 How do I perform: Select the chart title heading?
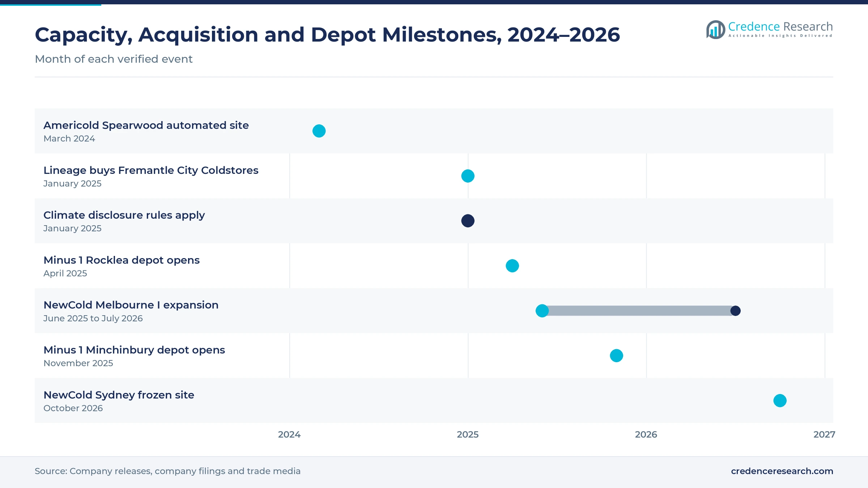[x=327, y=35]
